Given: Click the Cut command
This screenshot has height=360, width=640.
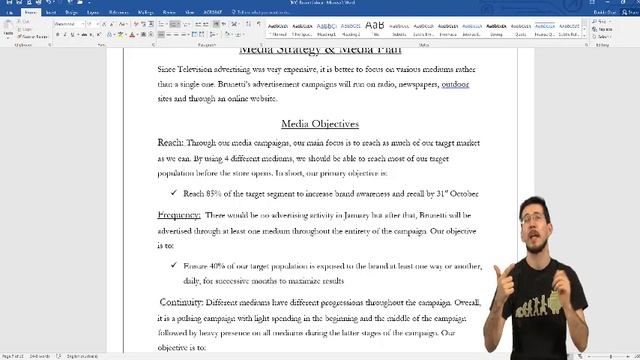Looking at the screenshot, I should [x=24, y=21].
